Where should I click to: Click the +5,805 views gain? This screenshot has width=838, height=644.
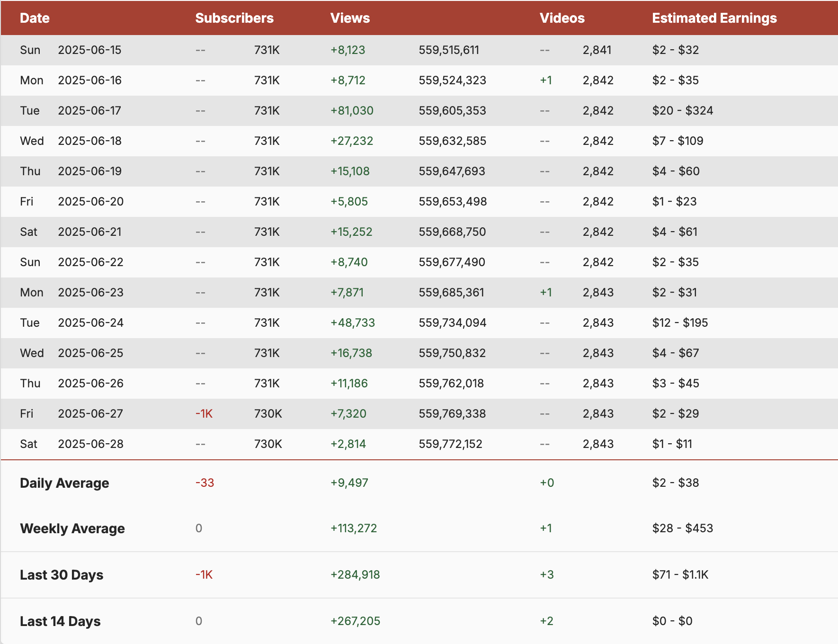[x=349, y=202]
